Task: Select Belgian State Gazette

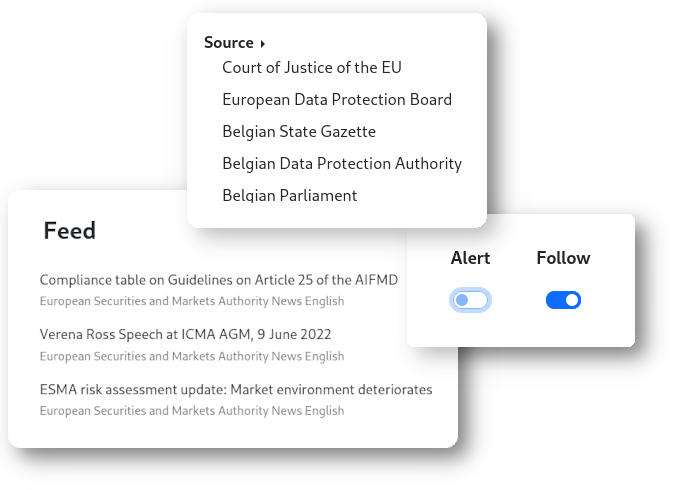Action: coord(299,132)
